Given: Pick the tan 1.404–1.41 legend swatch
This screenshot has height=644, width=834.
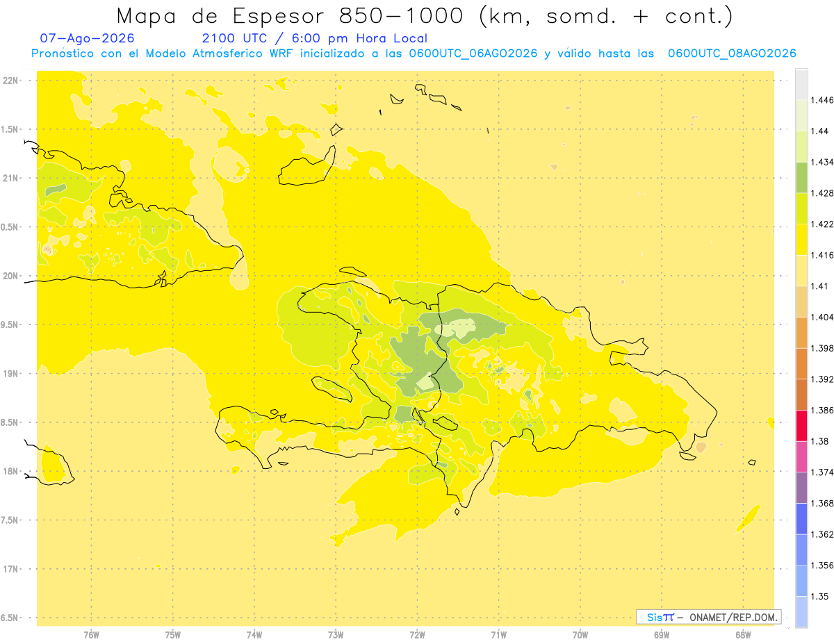Looking at the screenshot, I should click(x=801, y=302).
